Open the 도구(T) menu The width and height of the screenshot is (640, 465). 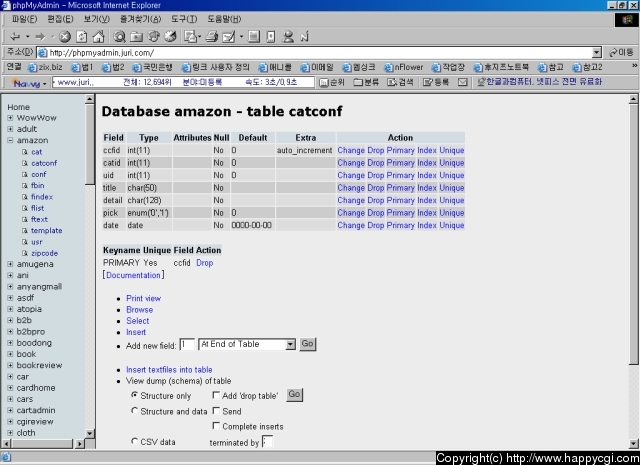point(184,19)
